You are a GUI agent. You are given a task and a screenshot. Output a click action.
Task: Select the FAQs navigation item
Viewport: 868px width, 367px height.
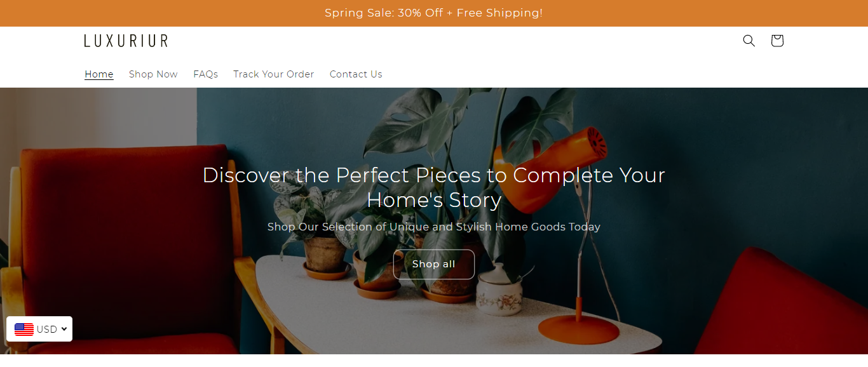click(x=205, y=74)
